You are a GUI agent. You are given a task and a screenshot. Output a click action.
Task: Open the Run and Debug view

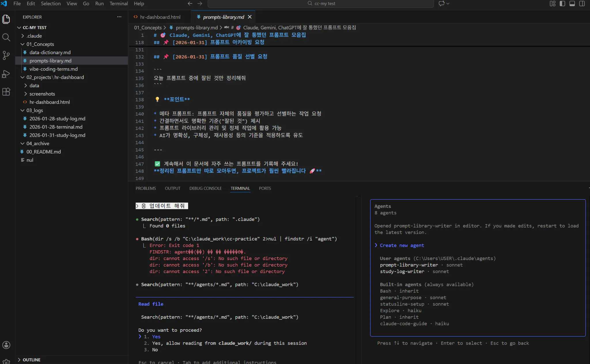6,74
